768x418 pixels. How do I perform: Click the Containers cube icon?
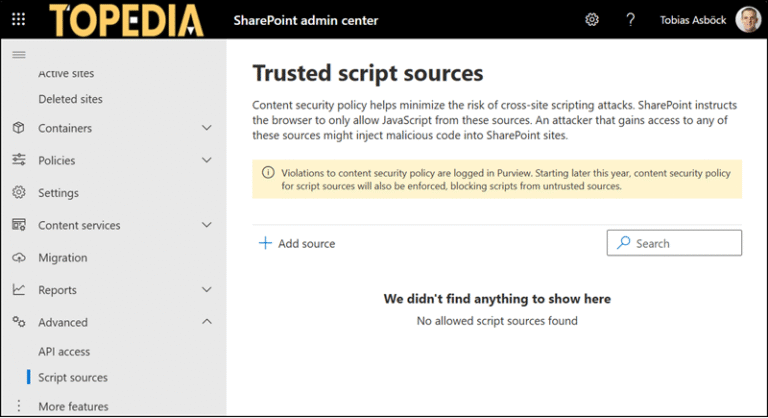click(19, 128)
